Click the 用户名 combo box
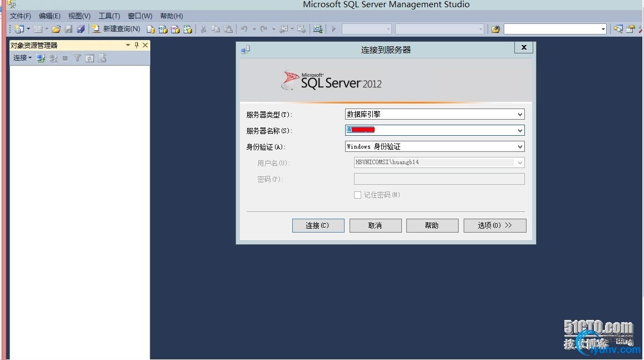Screen dimensions: 644x360 [x=439, y=162]
